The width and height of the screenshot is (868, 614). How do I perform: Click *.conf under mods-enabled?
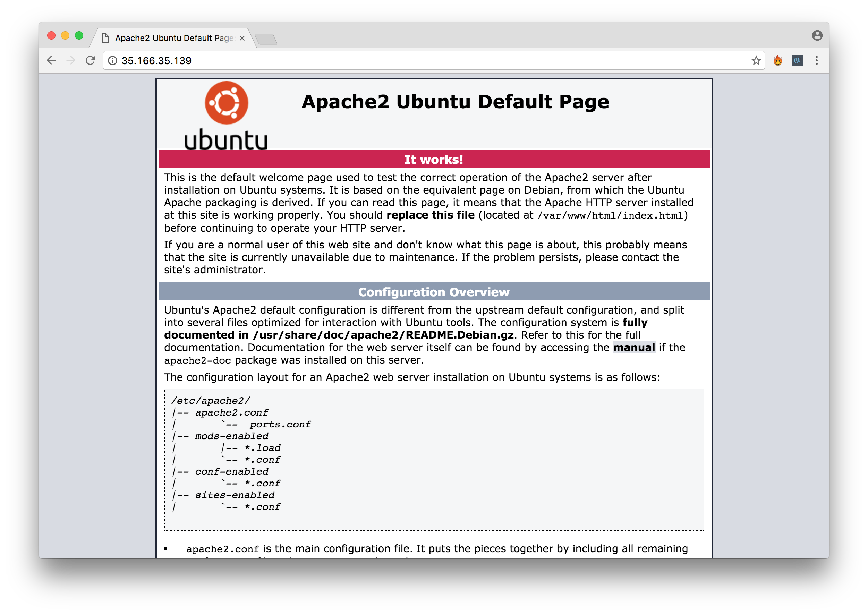[x=262, y=460]
